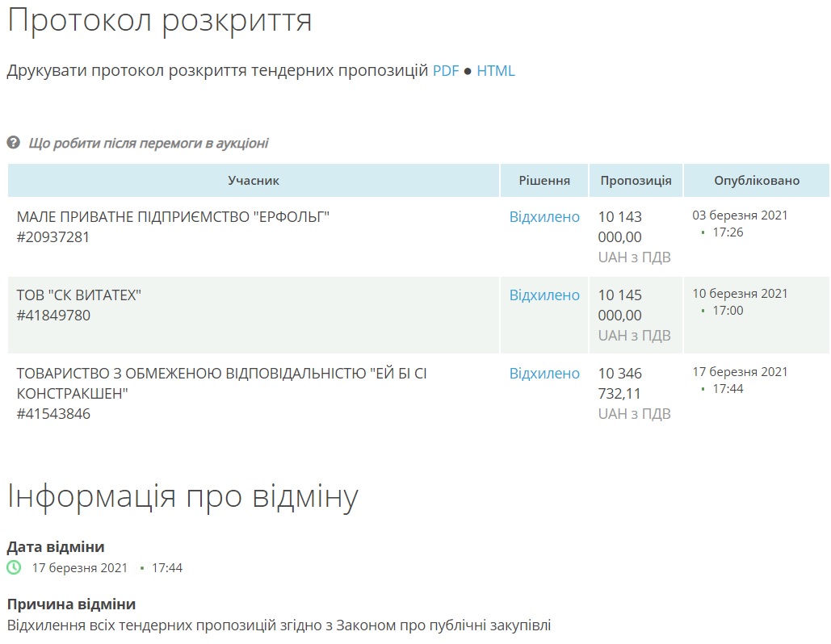Click the 'Рішення' column header

(544, 181)
